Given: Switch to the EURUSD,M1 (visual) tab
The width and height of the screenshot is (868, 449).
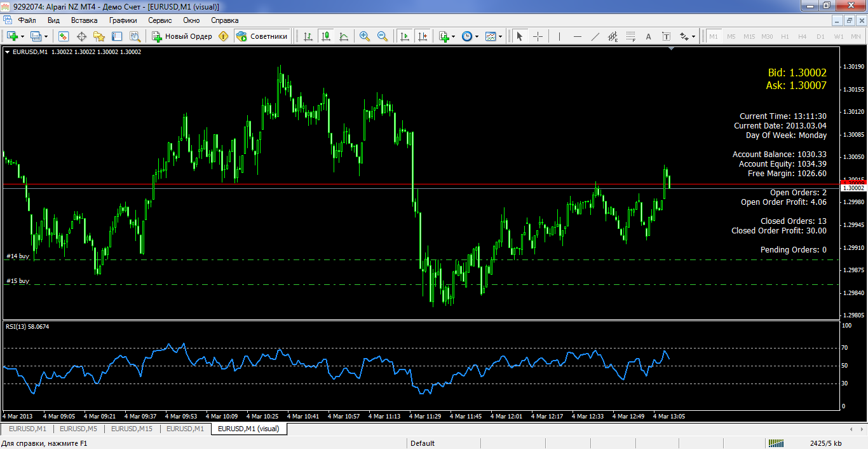Looking at the screenshot, I should [248, 429].
